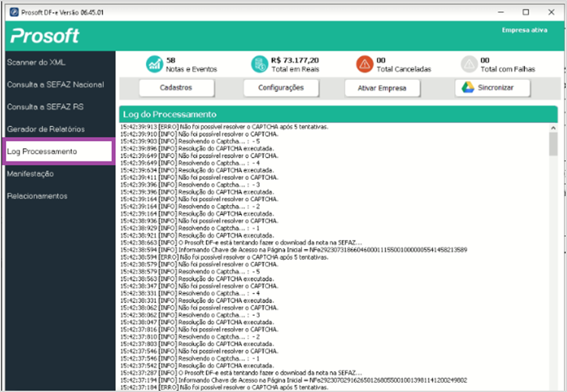Select log line 15:42:38:929 Resolvendo o Captcha

[190, 228]
